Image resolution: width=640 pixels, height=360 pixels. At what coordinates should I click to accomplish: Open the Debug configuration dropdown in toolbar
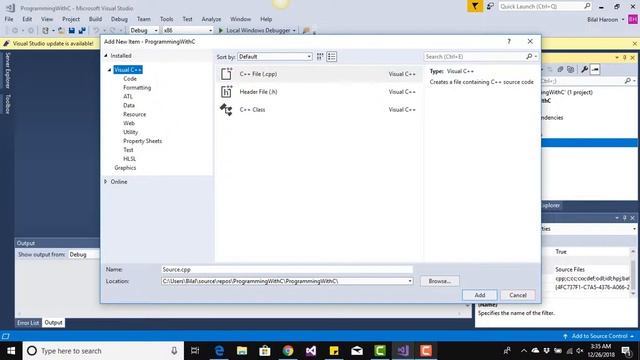[x=144, y=30]
